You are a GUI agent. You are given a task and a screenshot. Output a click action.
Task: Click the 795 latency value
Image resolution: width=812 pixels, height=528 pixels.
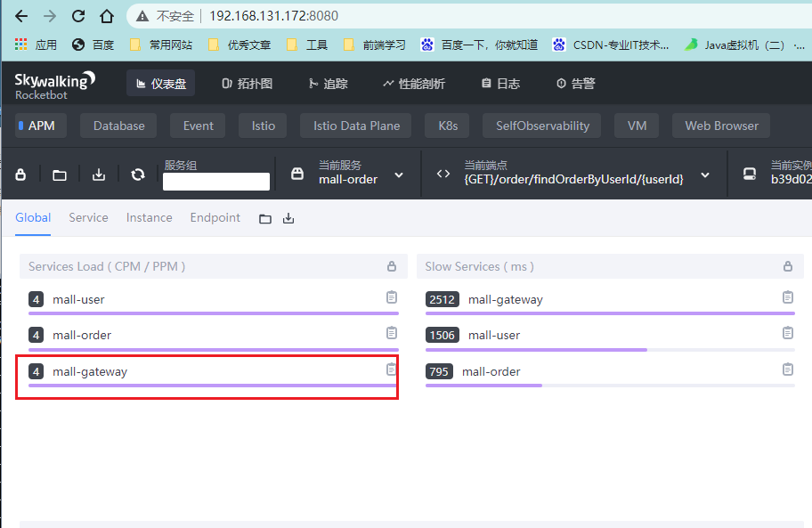point(439,371)
